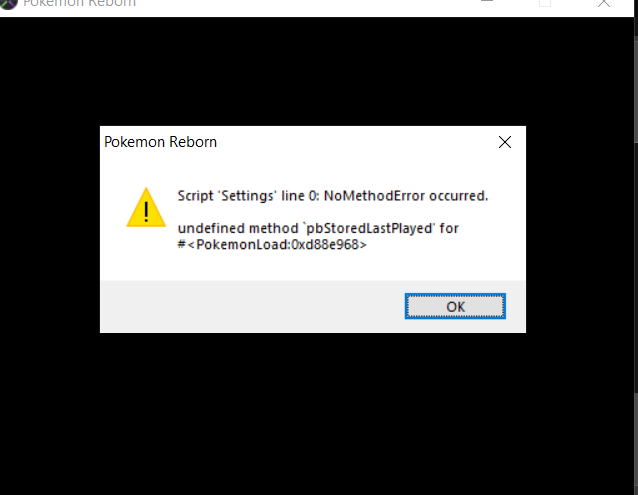
Task: Click empty space in dialog title bar
Action: pyautogui.click(x=356, y=142)
